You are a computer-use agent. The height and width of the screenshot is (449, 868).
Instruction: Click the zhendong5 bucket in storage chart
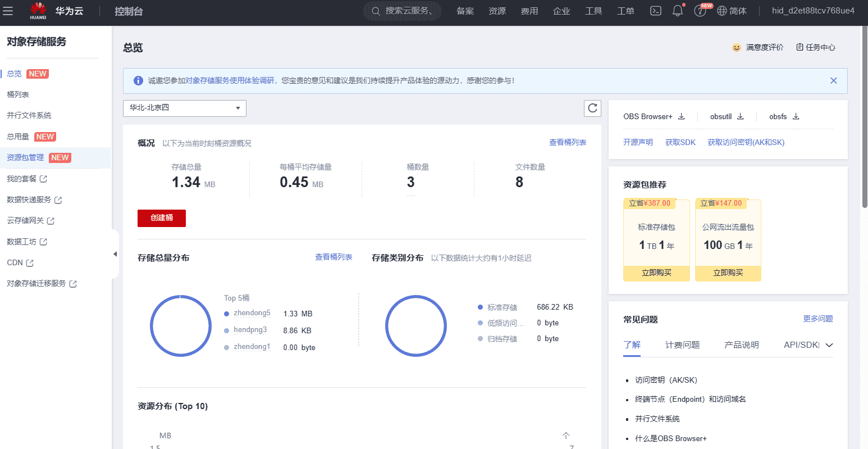tap(250, 313)
